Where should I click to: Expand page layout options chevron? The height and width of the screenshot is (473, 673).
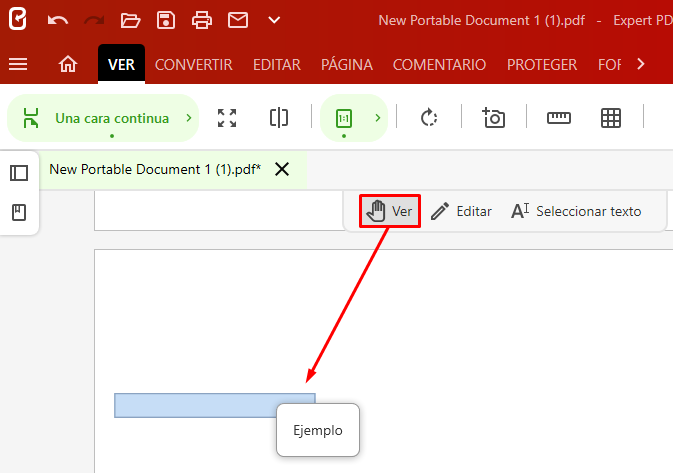tap(189, 118)
